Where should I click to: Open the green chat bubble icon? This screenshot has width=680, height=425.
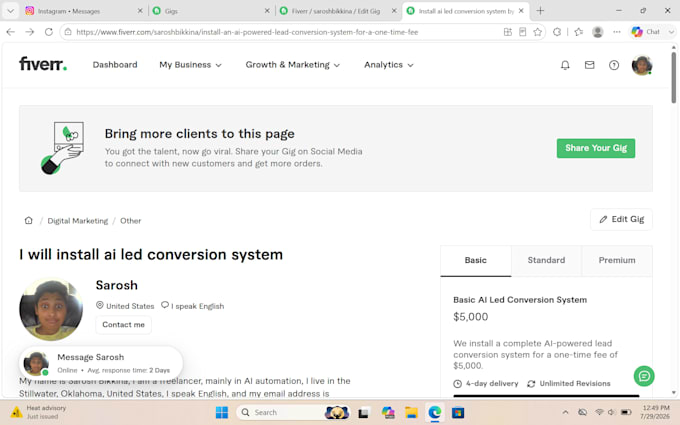point(644,376)
